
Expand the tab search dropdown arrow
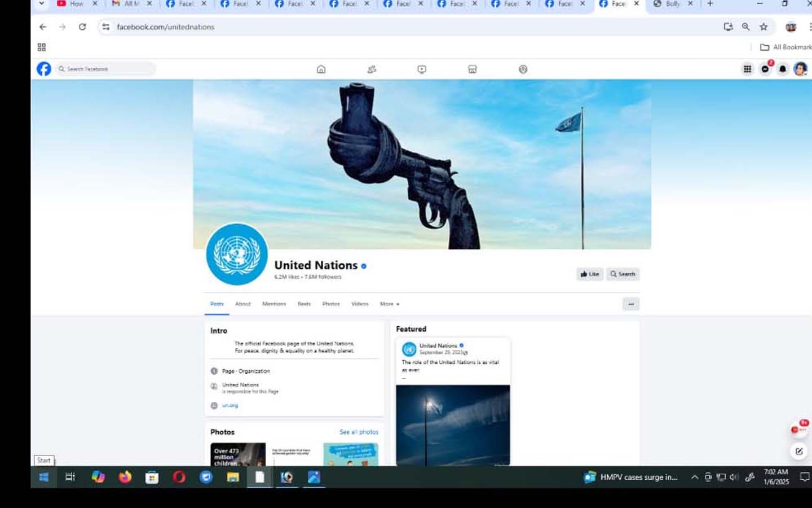pyautogui.click(x=41, y=4)
